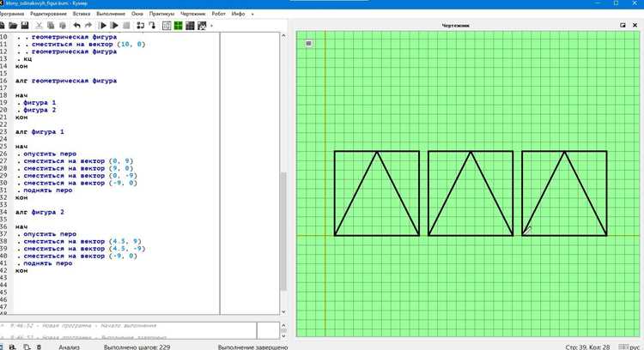This screenshot has width=644, height=350.
Task: Click 'фигура 2' call on line 20
Action: coord(39,110)
